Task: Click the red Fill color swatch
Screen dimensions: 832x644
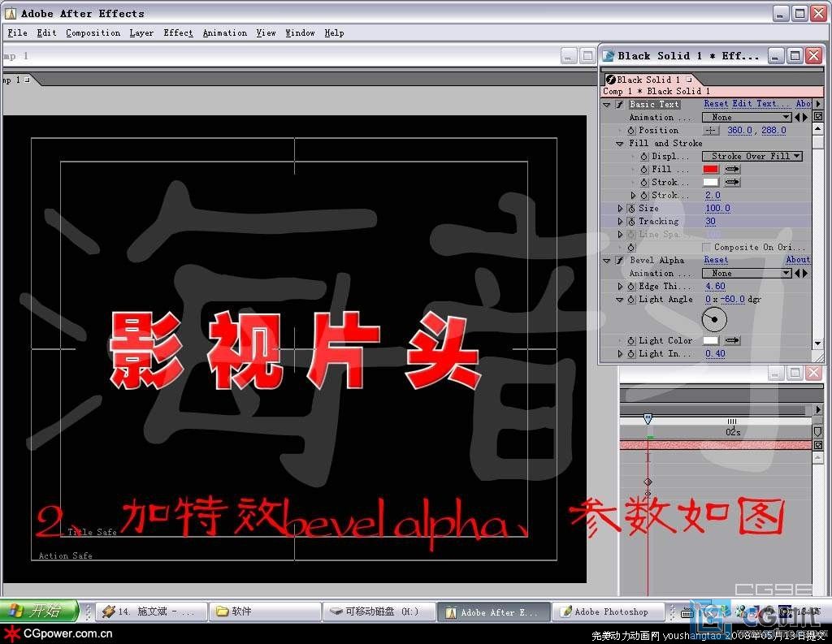Action: 710,169
